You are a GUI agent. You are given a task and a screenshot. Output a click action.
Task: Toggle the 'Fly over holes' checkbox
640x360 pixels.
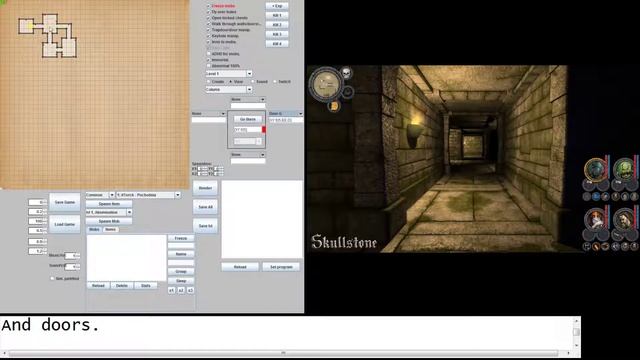(x=209, y=12)
